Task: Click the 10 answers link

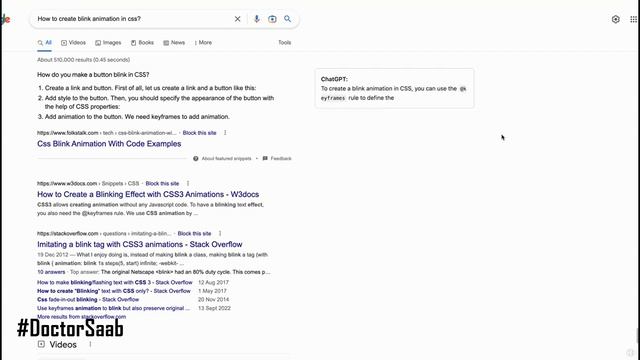Action: click(x=51, y=272)
